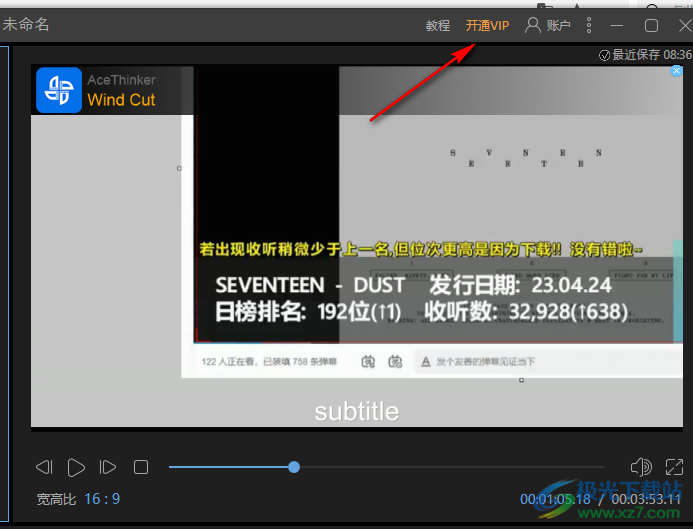693x529 pixels.
Task: Close the watermark overlay with the blue X
Action: pos(676,71)
